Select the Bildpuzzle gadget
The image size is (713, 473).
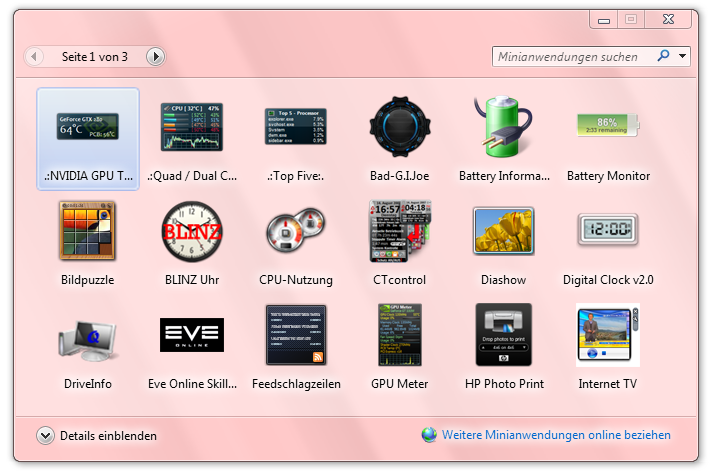87,231
